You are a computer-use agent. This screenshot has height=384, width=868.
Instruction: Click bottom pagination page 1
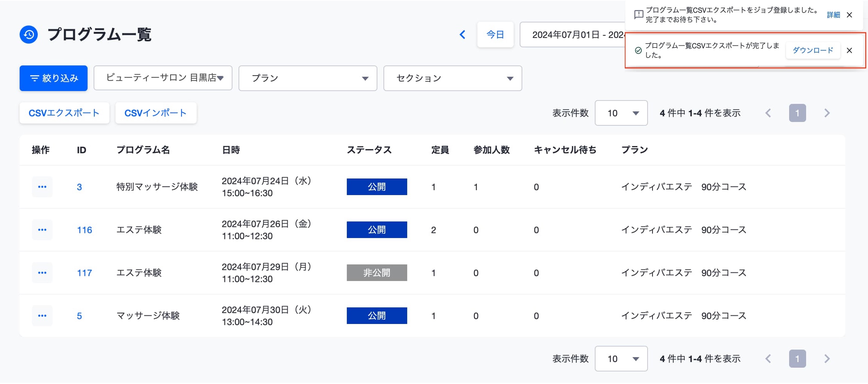(x=797, y=359)
